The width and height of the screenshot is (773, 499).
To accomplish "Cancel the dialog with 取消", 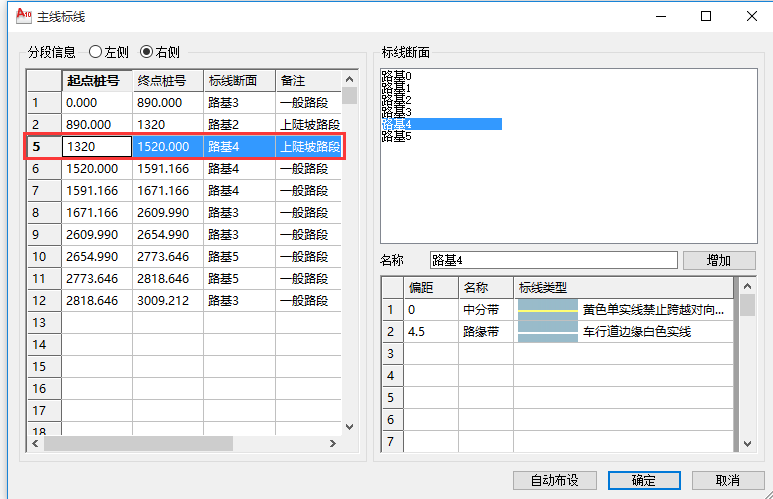I will 728,480.
